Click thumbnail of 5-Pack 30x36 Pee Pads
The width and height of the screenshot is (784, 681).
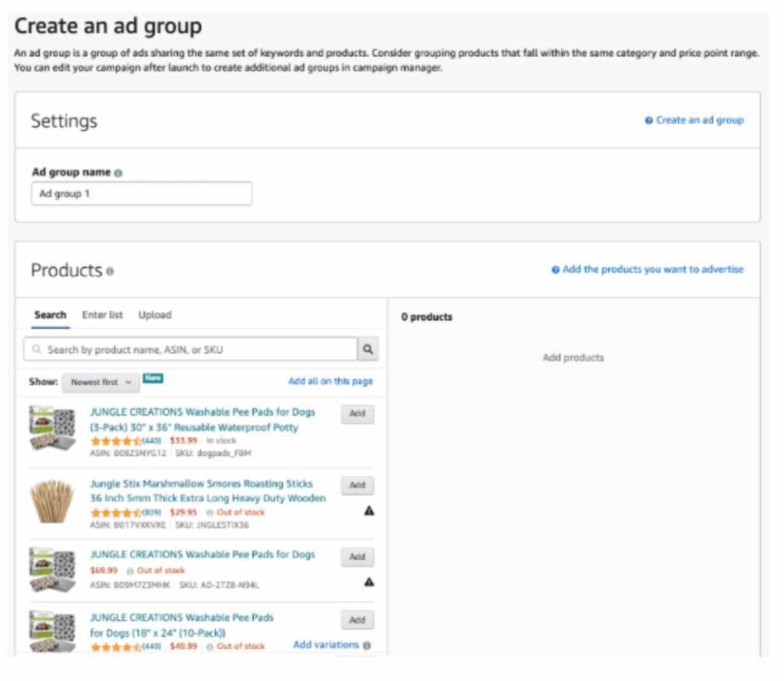pos(52,429)
